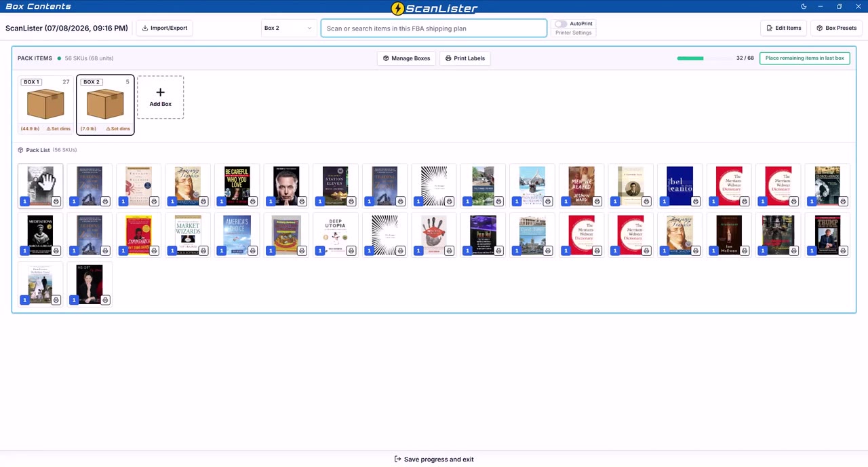Place remaining items in last box

coord(804,58)
